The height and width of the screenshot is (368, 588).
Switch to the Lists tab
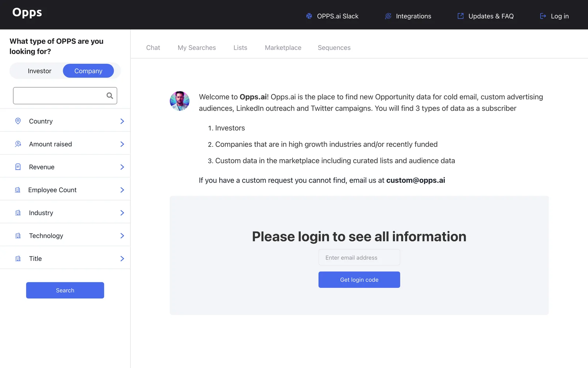click(x=240, y=48)
